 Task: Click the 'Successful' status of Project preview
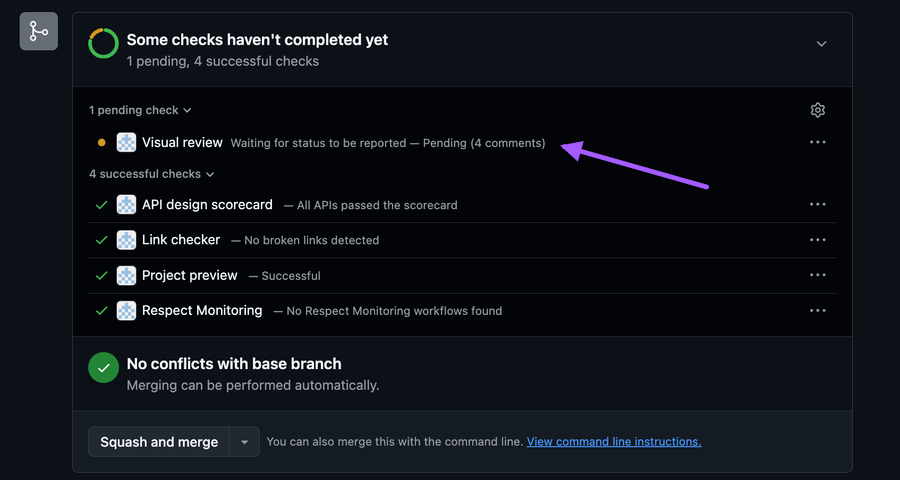coord(291,276)
